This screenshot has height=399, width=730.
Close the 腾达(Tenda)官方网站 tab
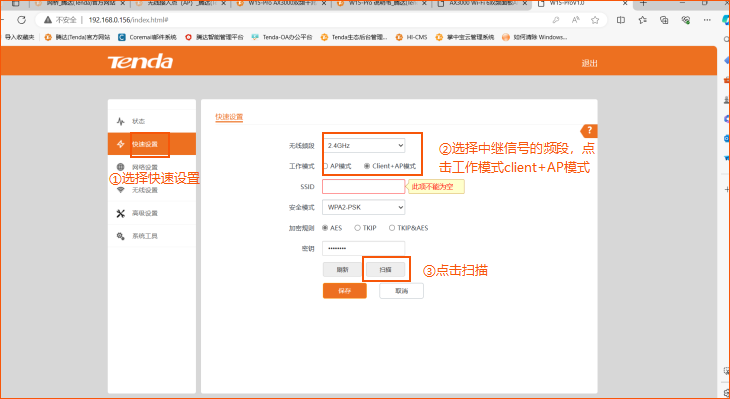122,3
